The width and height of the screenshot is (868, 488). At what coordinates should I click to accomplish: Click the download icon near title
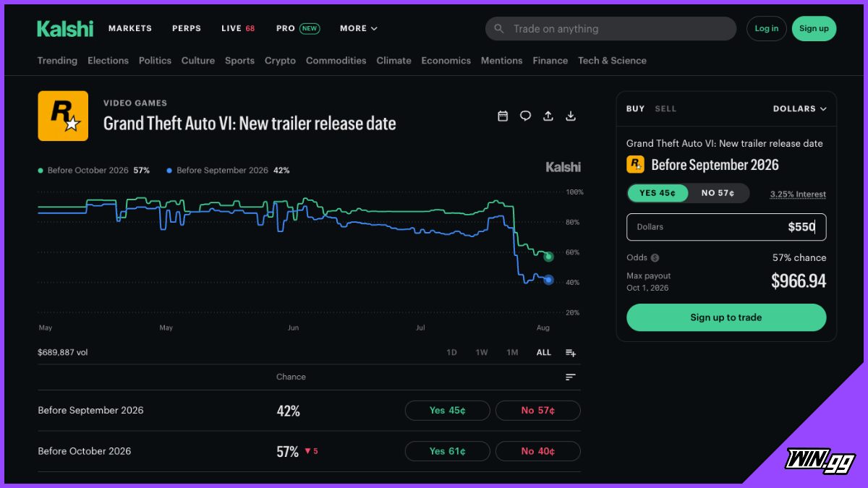coord(571,116)
